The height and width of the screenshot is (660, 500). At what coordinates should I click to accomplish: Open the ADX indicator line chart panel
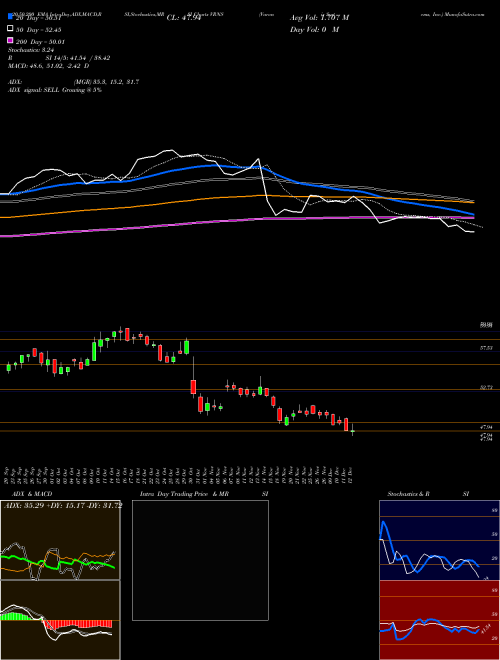coord(60,540)
